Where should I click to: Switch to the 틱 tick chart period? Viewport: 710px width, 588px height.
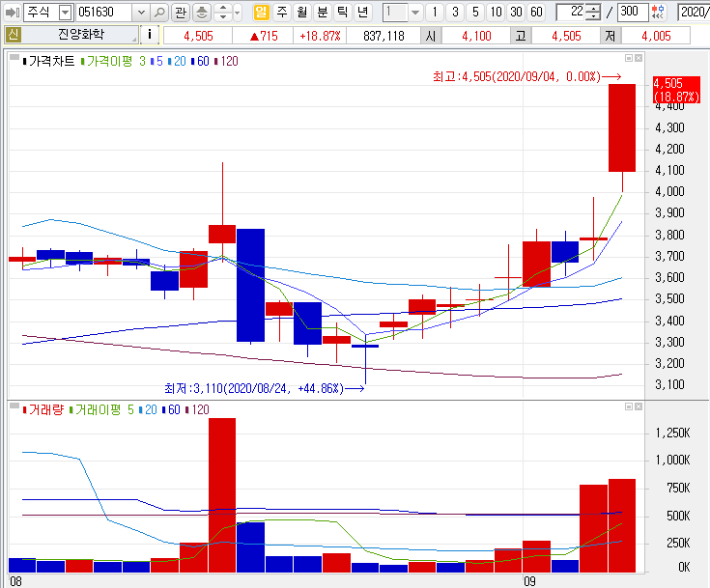click(343, 13)
